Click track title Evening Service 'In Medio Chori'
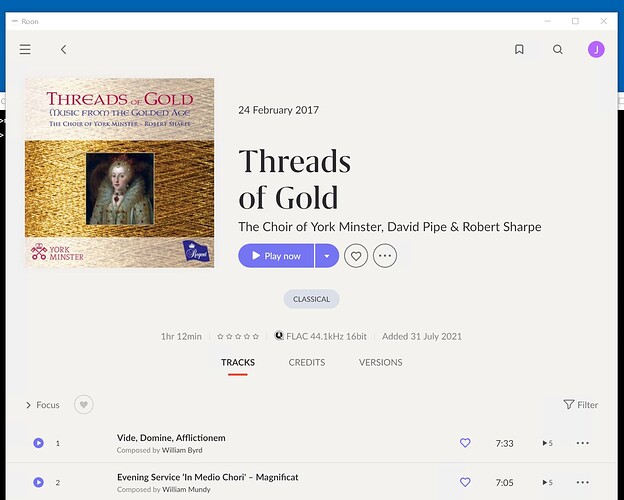Image resolution: width=624 pixels, height=500 pixels. coord(207,477)
